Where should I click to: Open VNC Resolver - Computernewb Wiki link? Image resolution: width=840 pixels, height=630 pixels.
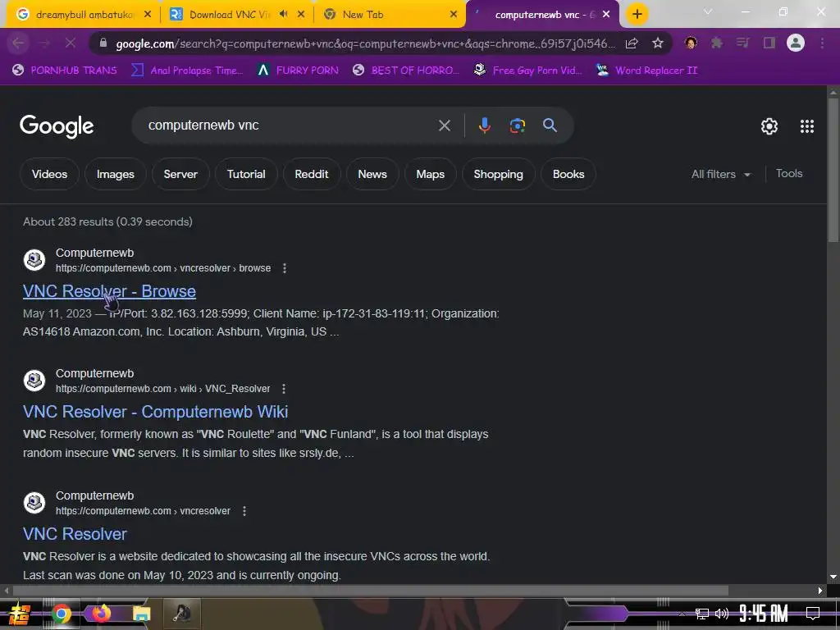[x=155, y=412]
